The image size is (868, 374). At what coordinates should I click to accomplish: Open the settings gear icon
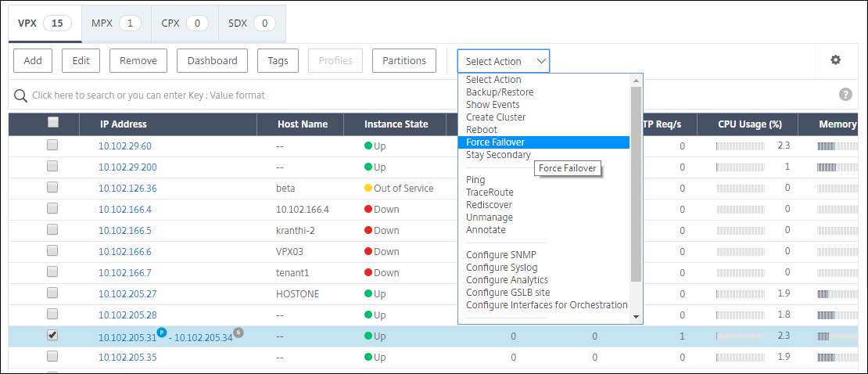835,60
